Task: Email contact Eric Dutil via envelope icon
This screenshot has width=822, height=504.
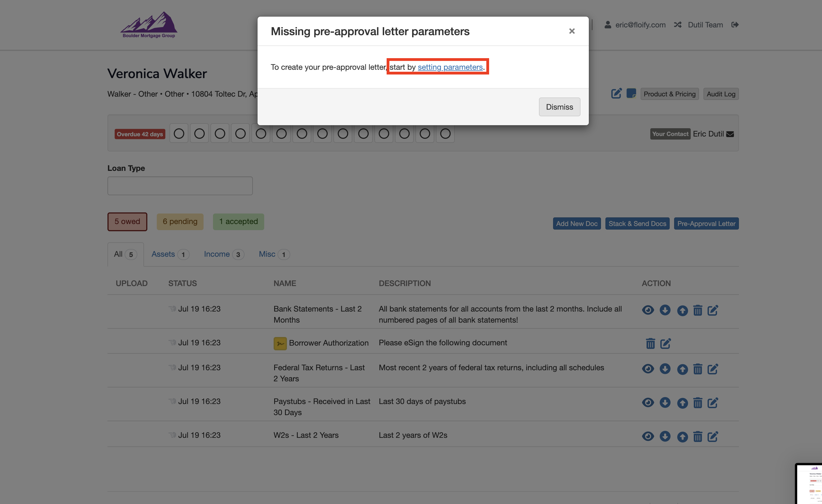Action: pos(730,134)
